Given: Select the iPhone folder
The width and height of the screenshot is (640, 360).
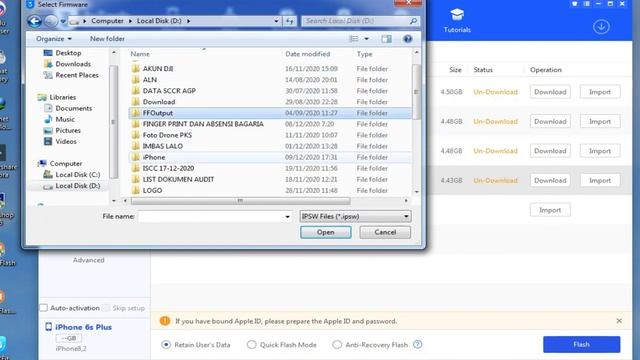Looking at the screenshot, I should [x=270, y=157].
